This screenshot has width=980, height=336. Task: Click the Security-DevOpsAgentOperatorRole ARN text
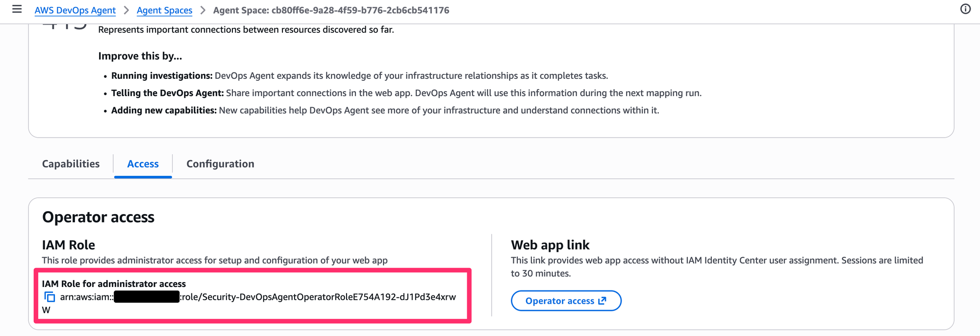tap(319, 297)
